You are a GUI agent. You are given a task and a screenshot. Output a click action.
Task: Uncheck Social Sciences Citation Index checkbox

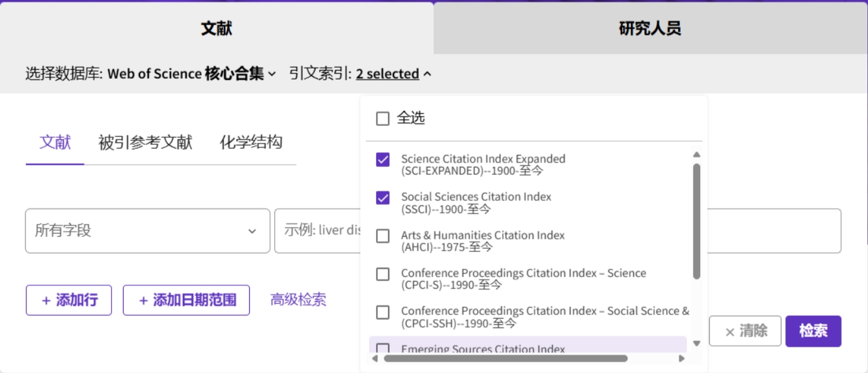383,198
